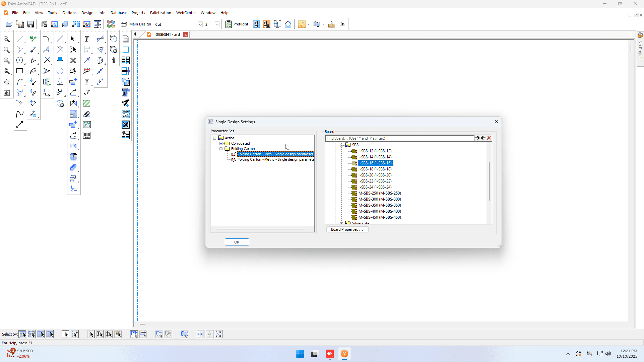Screen dimensions: 644x362
Task: Click the Board Properties button
Action: [x=347, y=229]
